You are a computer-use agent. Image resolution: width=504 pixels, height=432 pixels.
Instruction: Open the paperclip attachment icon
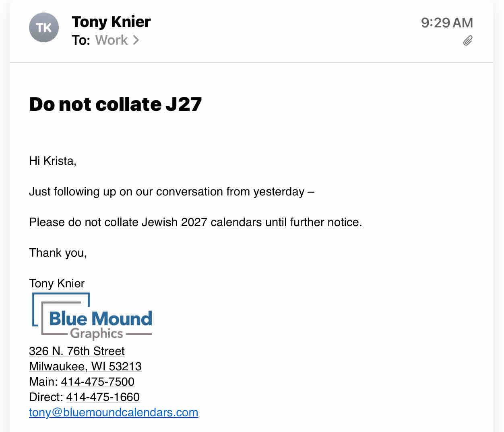tap(467, 41)
